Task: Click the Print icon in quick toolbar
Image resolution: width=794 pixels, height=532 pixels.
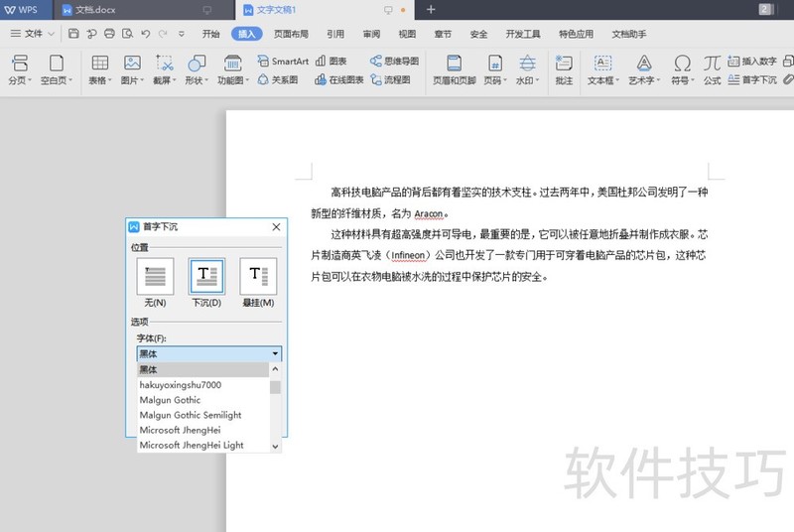Action: pos(109,34)
